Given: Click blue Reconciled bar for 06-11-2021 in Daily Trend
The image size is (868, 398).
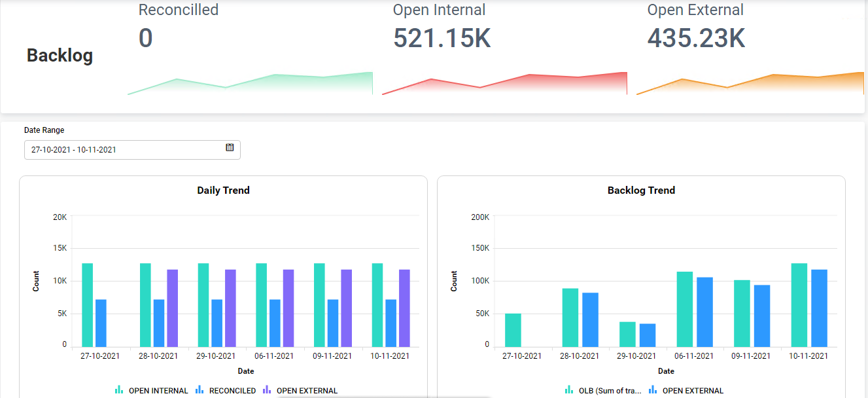Looking at the screenshot, I should (x=275, y=323).
